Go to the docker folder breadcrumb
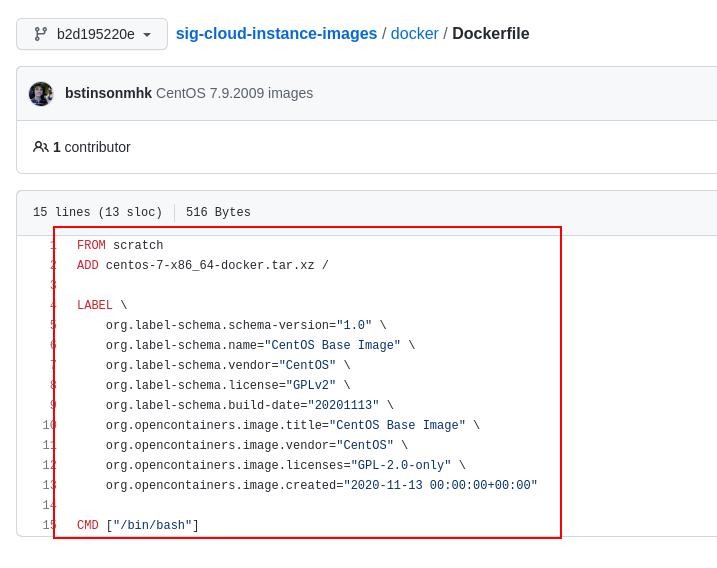 click(x=414, y=33)
